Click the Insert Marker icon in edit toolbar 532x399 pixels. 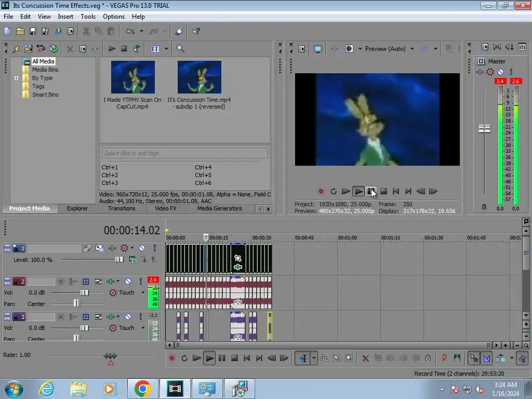click(444, 358)
